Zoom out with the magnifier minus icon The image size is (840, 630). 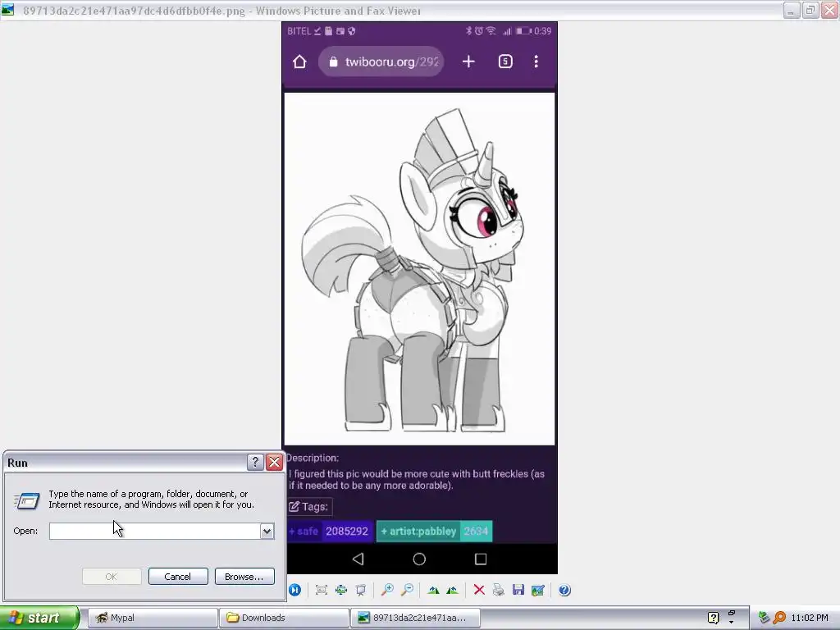[407, 590]
